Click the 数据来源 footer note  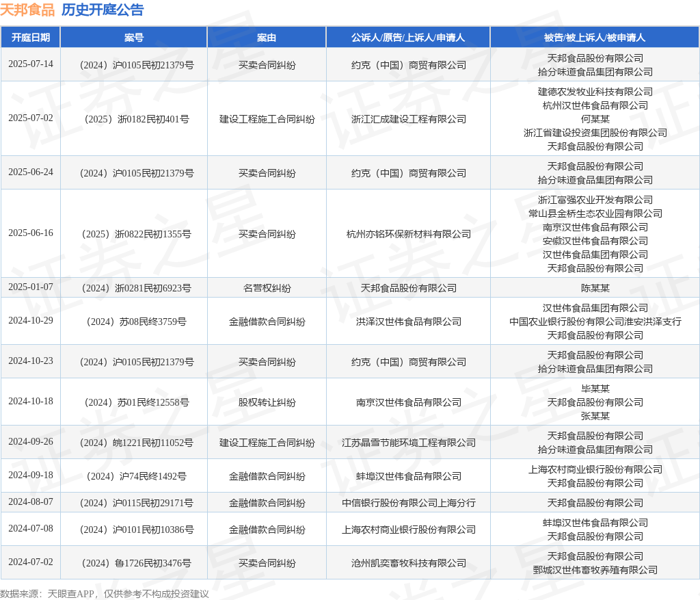[x=105, y=594]
